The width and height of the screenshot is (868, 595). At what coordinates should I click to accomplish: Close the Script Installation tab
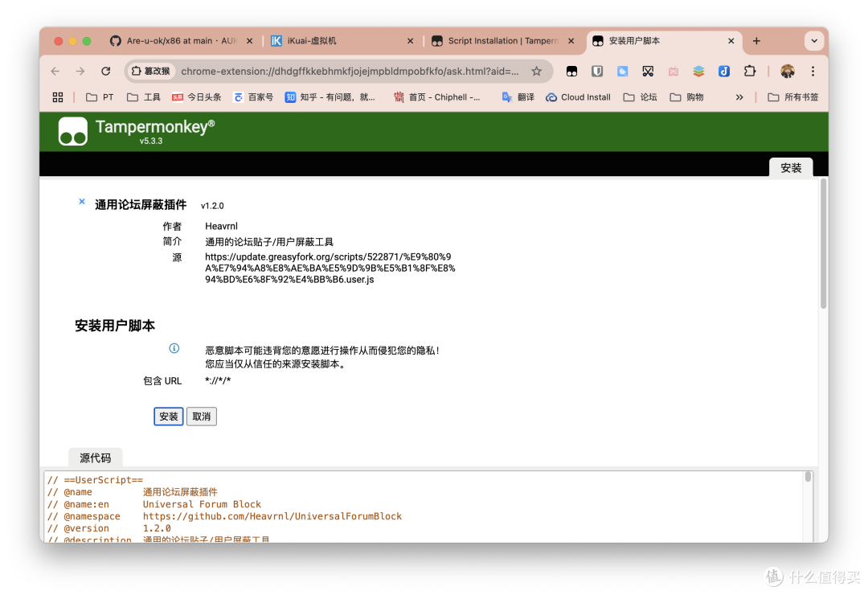pos(571,41)
